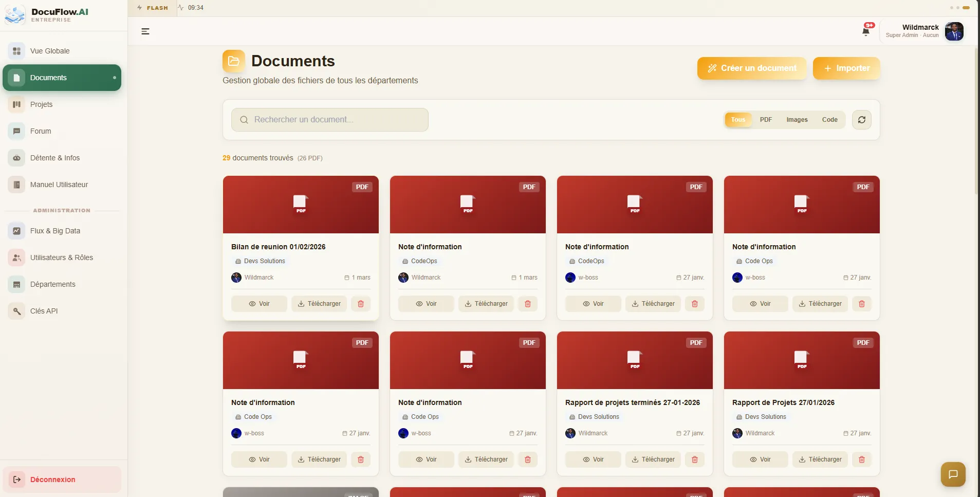The width and height of the screenshot is (980, 497).
Task: Open Projets in the sidebar
Action: tap(62, 104)
